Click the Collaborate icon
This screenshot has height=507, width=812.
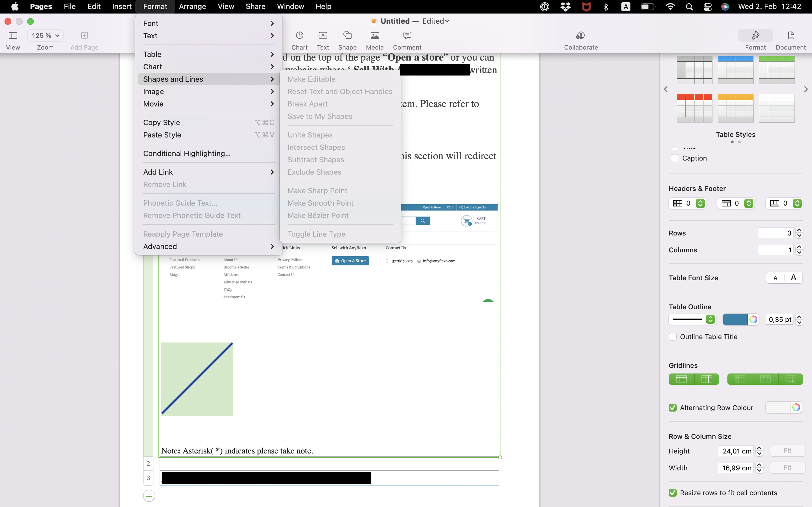pos(581,35)
